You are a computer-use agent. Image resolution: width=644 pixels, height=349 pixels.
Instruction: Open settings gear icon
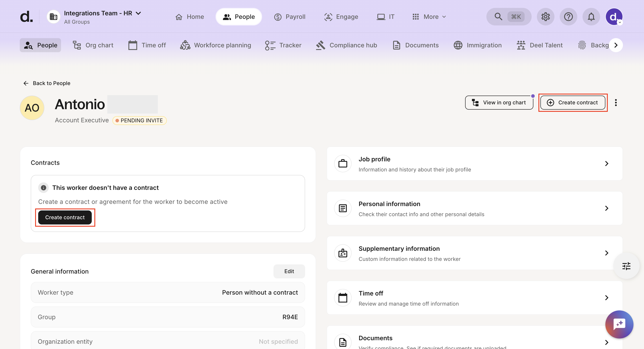545,17
